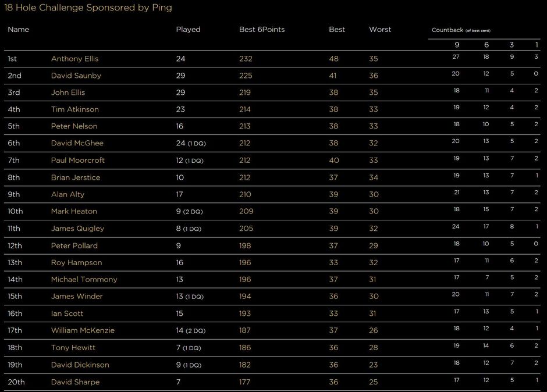Select Tony Hewitt name link
547x392 pixels.
pos(73,347)
